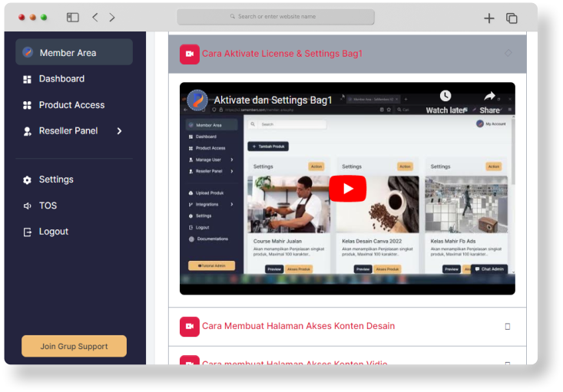Click the red video icon beside Konten Desain

(x=189, y=326)
